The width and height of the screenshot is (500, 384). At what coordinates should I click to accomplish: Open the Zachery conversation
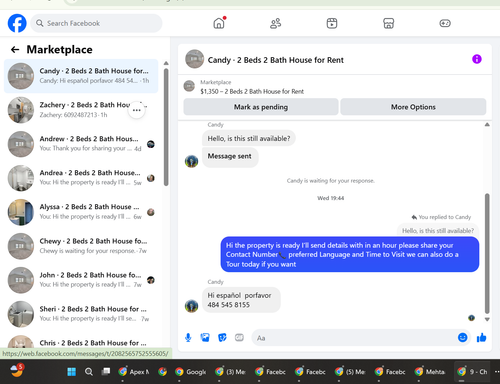click(x=81, y=110)
